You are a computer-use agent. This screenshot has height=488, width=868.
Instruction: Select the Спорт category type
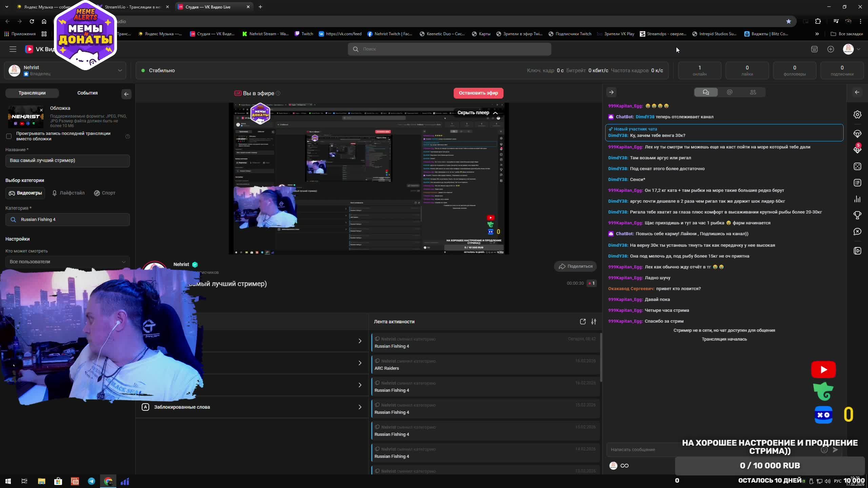105,193
